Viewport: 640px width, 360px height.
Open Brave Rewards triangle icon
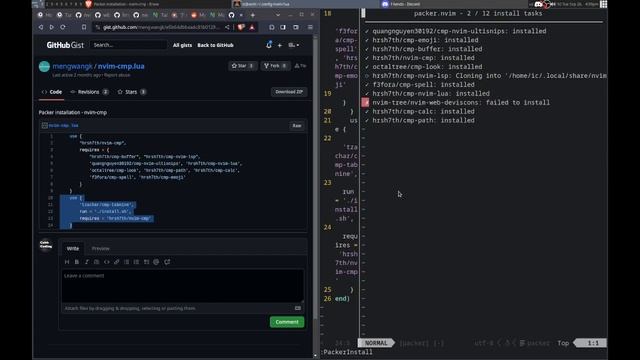click(x=252, y=27)
